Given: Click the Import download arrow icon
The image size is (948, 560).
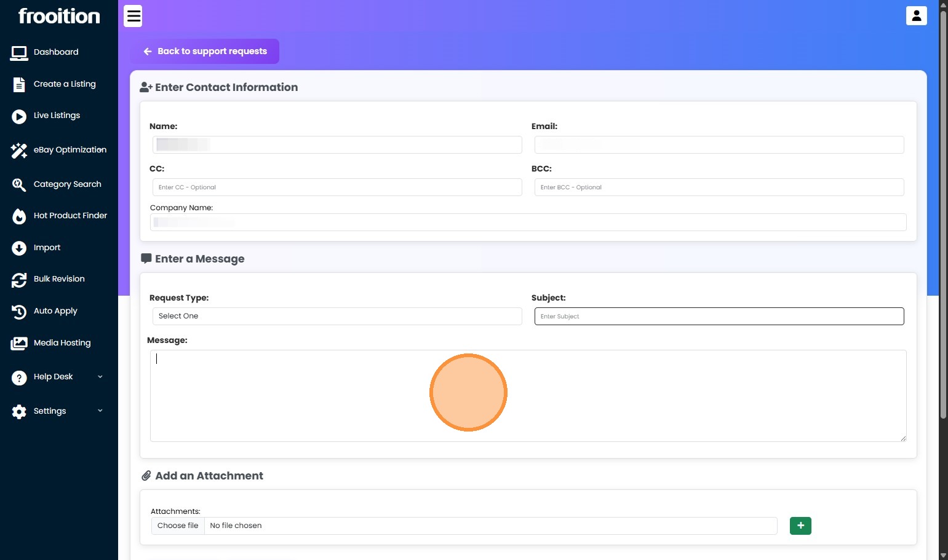Looking at the screenshot, I should [x=19, y=248].
